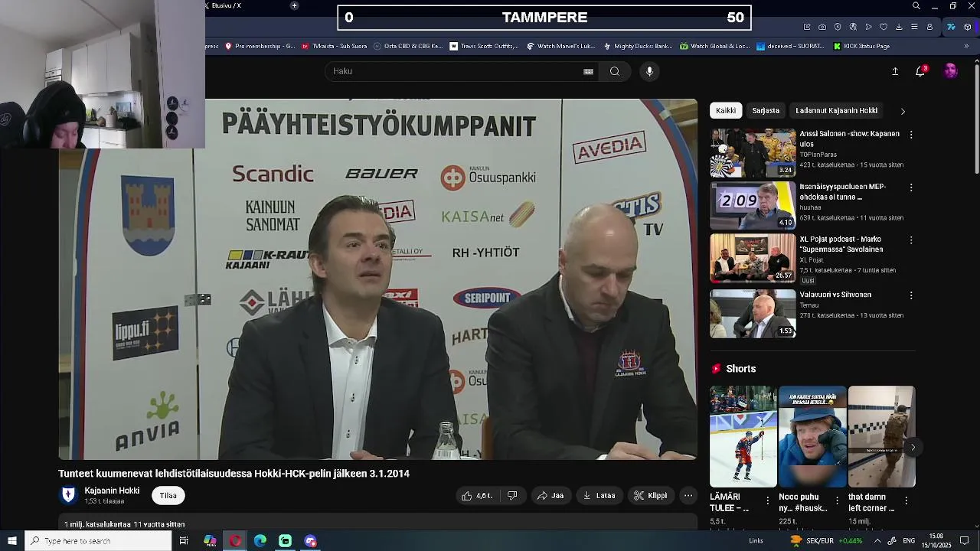Open browser downloads icon
Image resolution: width=980 pixels, height=551 pixels.
899,27
